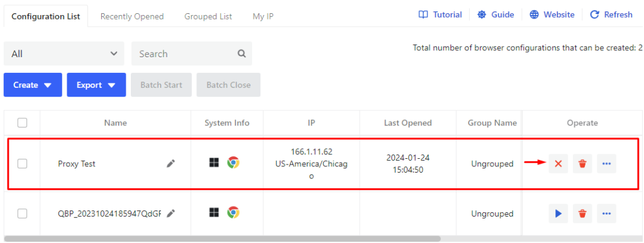Tick the select-all checkbox in table header
The width and height of the screenshot is (644, 243).
(22, 122)
